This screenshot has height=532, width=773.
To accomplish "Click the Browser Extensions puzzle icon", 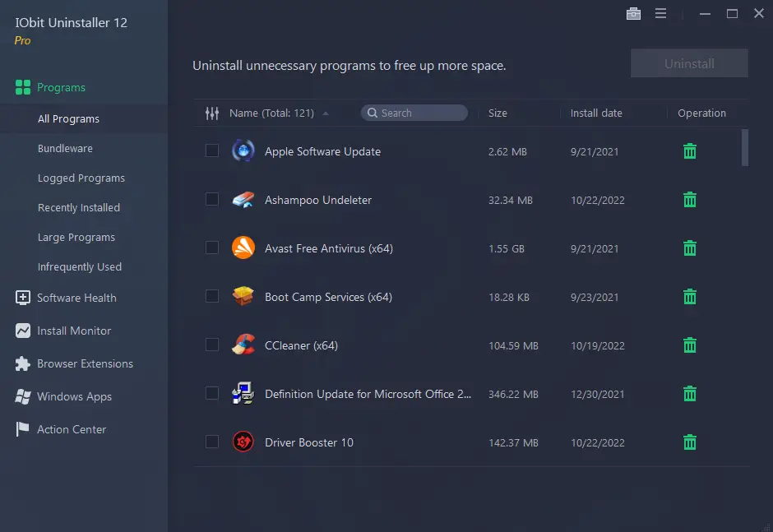I will pos(23,364).
